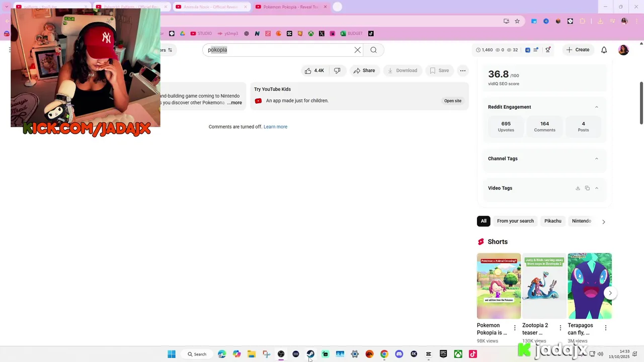This screenshot has height=362, width=644.
Task: Launch Steam from taskbar
Action: [310, 354]
